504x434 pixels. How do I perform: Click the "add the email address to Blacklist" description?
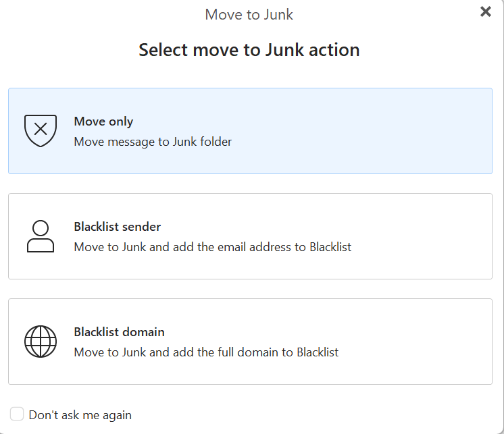coord(212,247)
